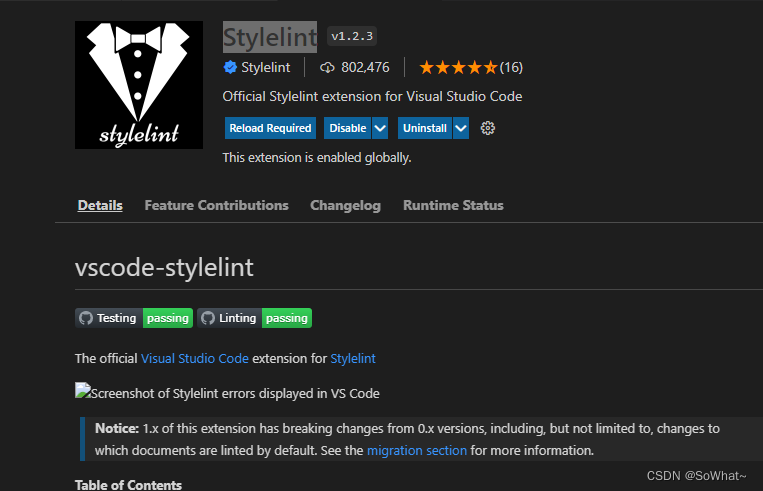
Task: Click the Stylelint tuxedo extension logo
Action: (x=139, y=85)
